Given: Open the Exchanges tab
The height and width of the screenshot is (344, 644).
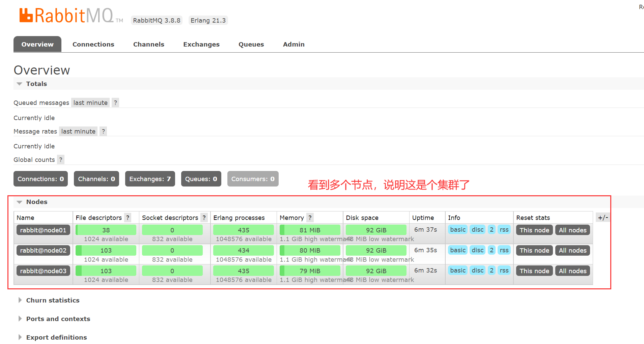Looking at the screenshot, I should (201, 44).
